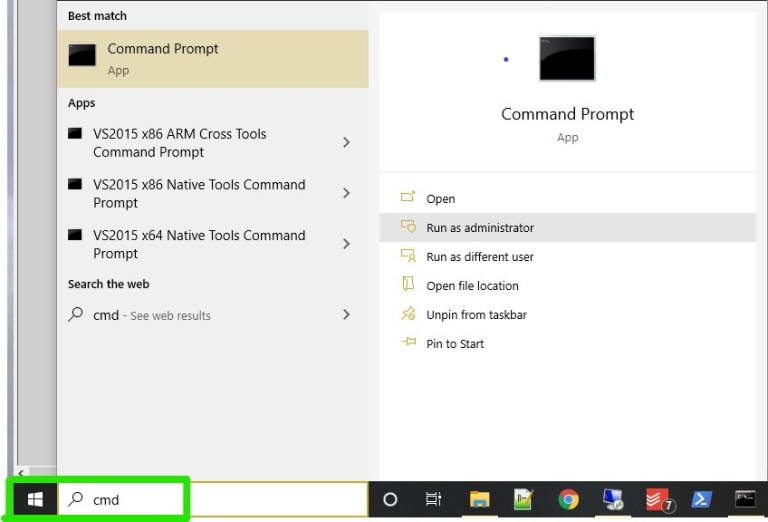Expand the cmd web results chevron

coord(346,314)
